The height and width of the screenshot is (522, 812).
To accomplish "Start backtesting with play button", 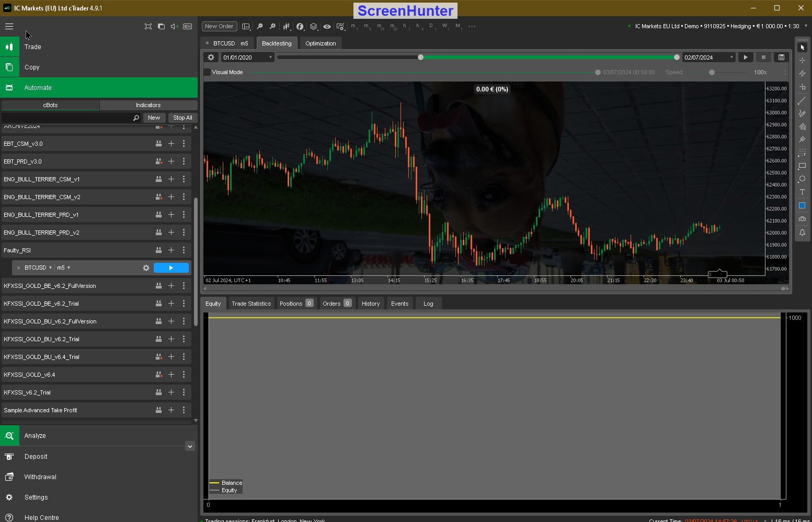I will 746,57.
